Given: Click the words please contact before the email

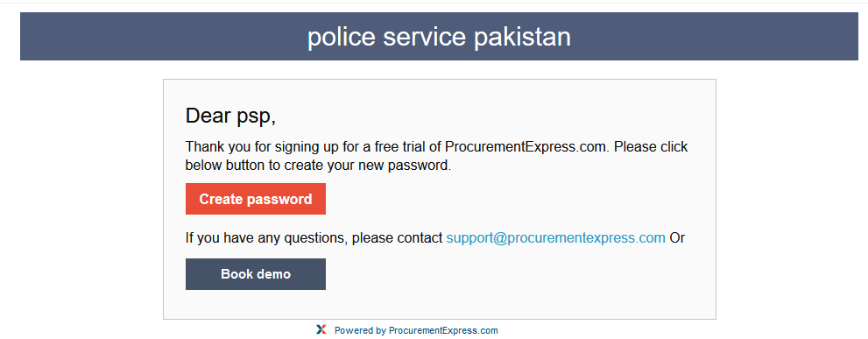Looking at the screenshot, I should pyautogui.click(x=397, y=238).
